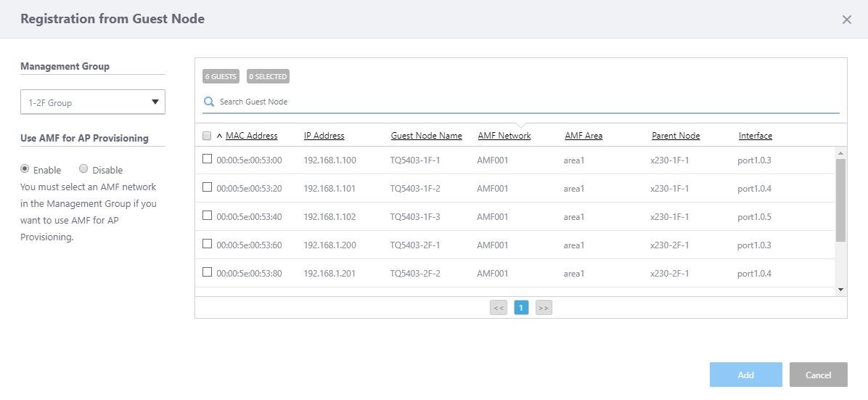Click IP address 192.168.1.200

point(330,245)
